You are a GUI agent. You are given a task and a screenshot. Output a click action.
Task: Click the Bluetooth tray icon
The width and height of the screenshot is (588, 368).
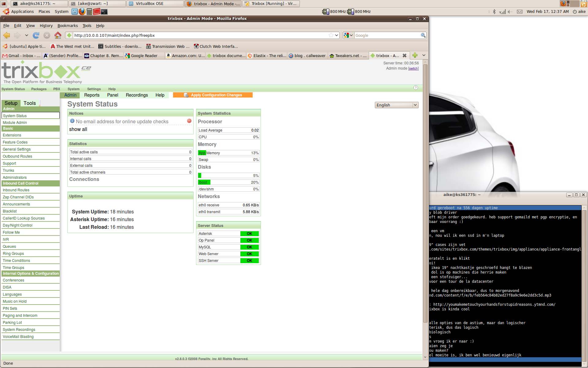coord(494,12)
